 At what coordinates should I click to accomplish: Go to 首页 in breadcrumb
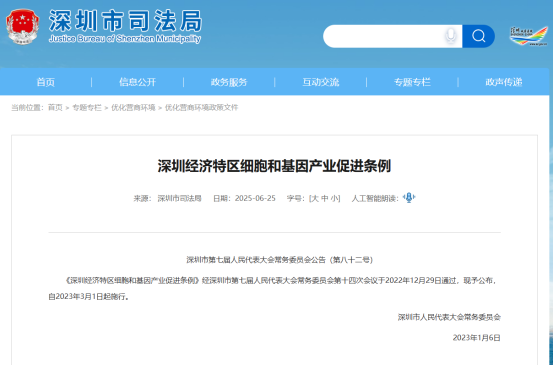tap(55, 107)
